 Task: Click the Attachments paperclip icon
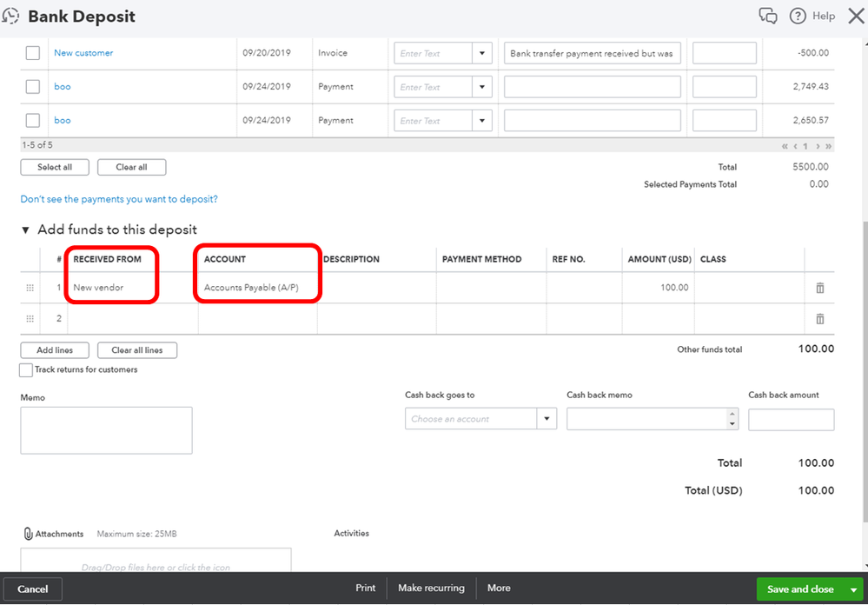click(28, 534)
